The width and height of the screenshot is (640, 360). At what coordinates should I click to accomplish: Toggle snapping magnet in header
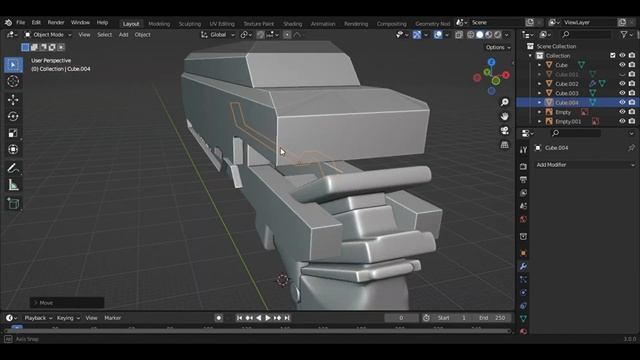tap(260, 35)
